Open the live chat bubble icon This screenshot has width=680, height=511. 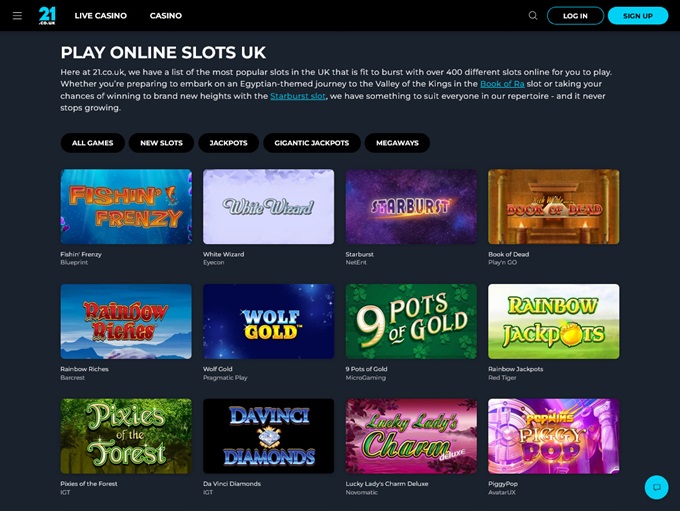coord(657,487)
